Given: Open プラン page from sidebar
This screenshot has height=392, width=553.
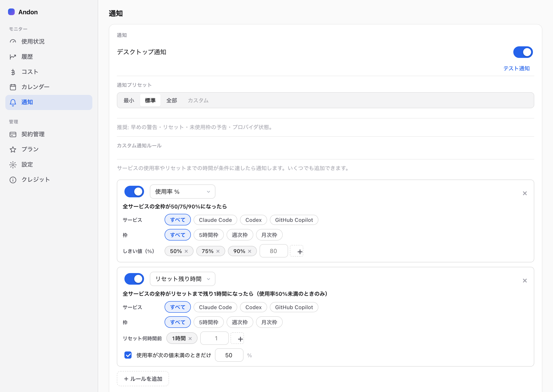Looking at the screenshot, I should pyautogui.click(x=49, y=149).
